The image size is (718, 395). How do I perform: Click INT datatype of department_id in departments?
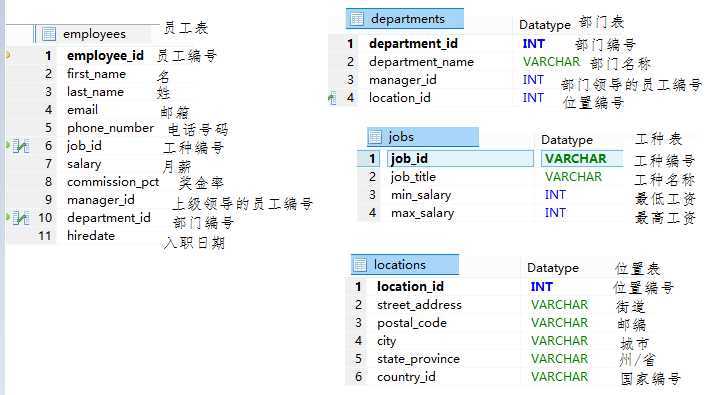533,43
